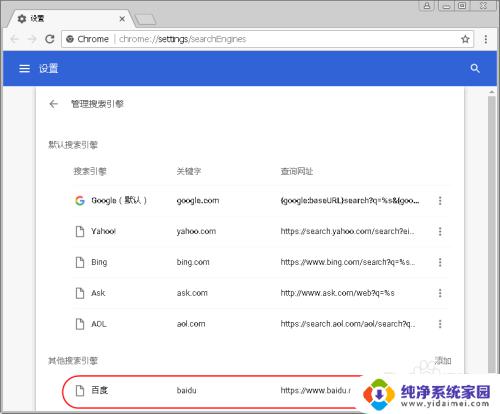
Task: Click the Chrome user profile icon
Action: point(427,6)
